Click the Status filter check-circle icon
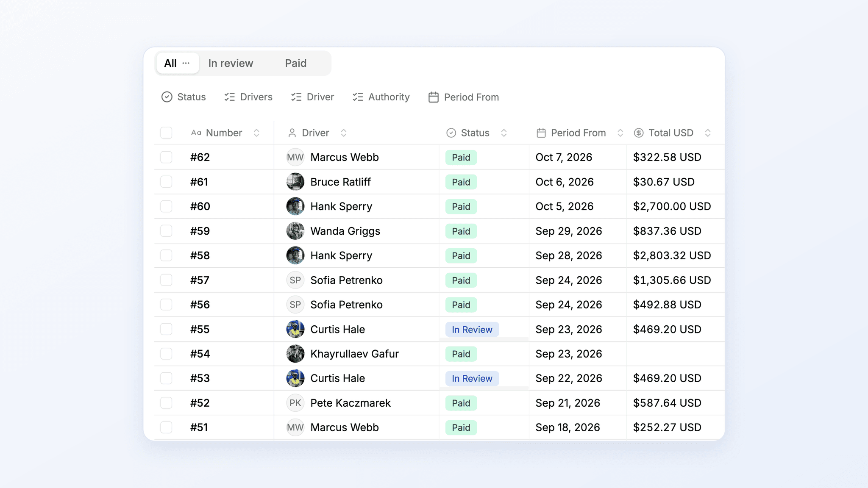This screenshot has width=868, height=488. tap(167, 97)
